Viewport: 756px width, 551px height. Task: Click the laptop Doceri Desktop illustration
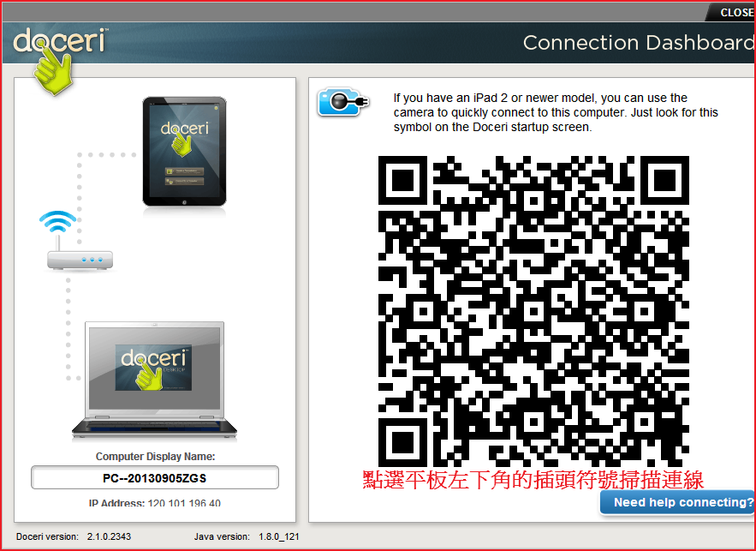pyautogui.click(x=154, y=380)
